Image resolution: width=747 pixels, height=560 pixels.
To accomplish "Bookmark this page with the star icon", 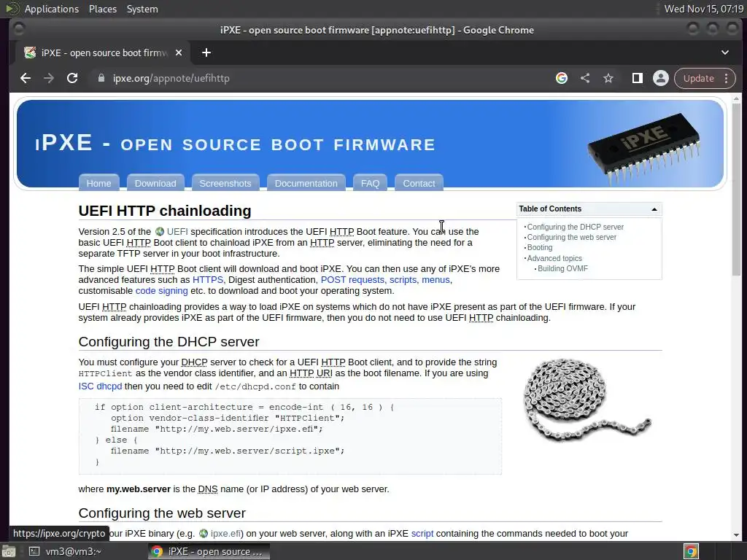I will click(608, 78).
